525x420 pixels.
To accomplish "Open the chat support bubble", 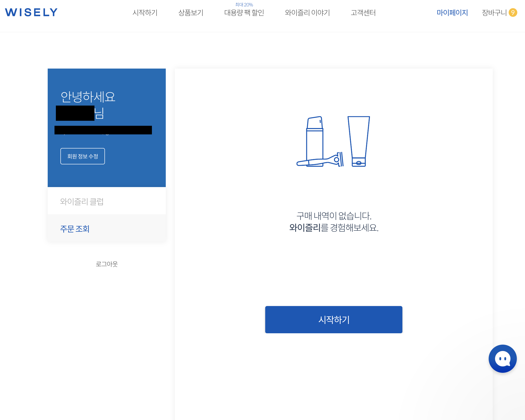I will pos(502,358).
